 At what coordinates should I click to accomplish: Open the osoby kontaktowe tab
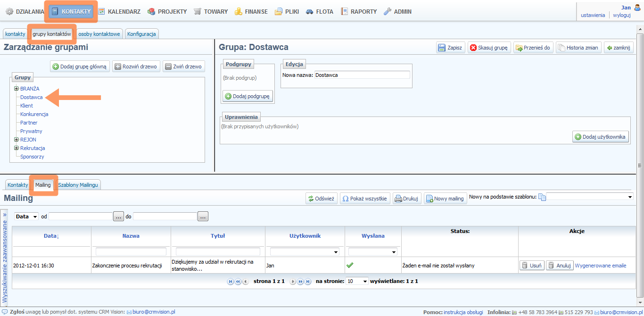pos(99,34)
